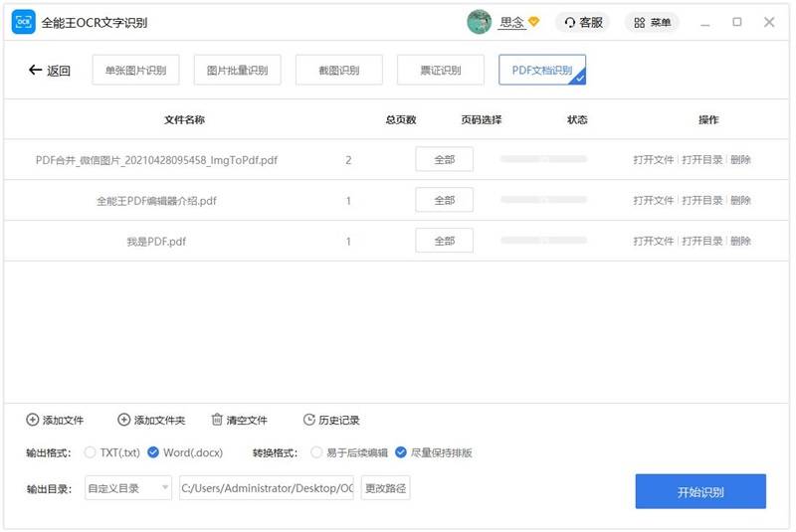Delete the 我是PDF.pdf row
The image size is (796, 532).
[x=740, y=241]
